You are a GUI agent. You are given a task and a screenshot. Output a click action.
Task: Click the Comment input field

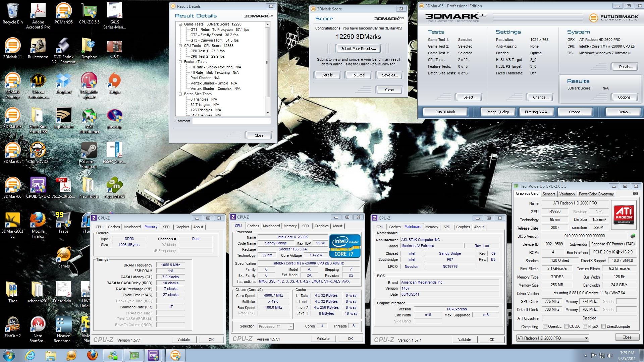[231, 121]
